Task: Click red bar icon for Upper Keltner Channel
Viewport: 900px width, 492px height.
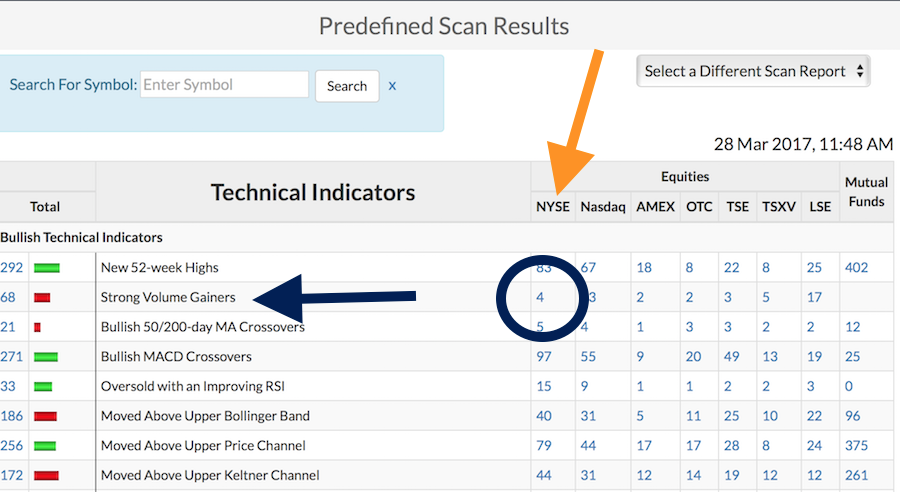Action: click(46, 476)
